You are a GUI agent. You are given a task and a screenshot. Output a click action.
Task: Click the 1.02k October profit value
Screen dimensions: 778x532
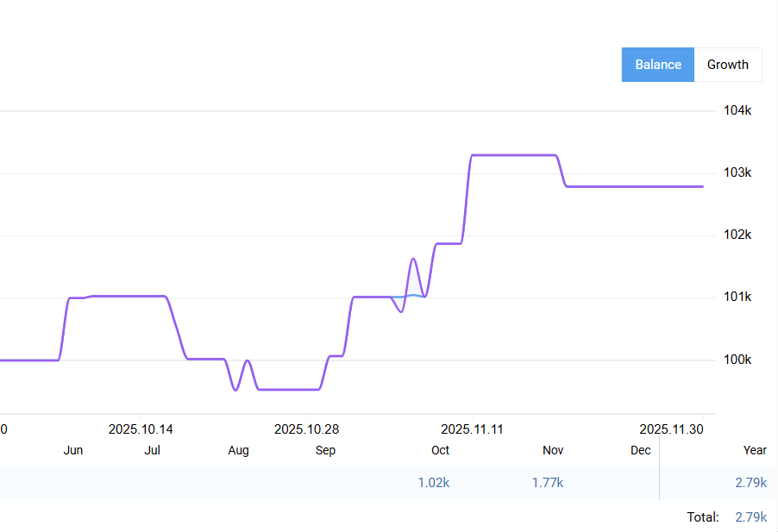tap(433, 483)
